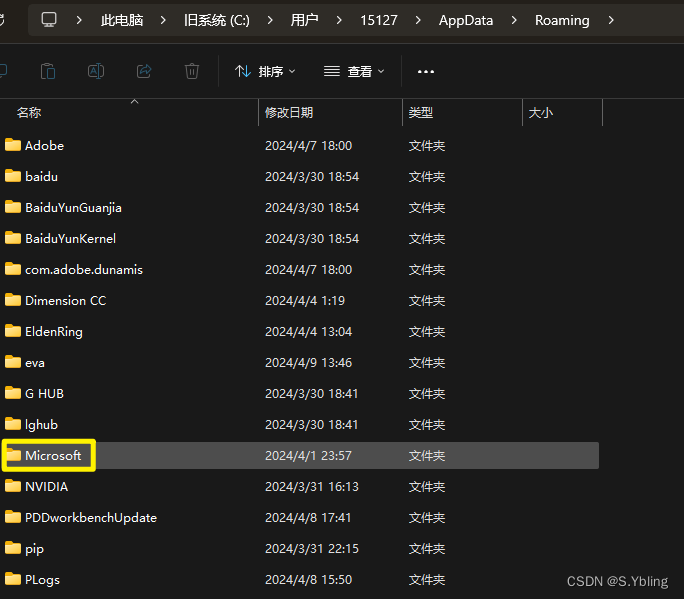Select the NVIDIA folder icon
Viewport: 684px width, 599px height.
pyautogui.click(x=13, y=486)
